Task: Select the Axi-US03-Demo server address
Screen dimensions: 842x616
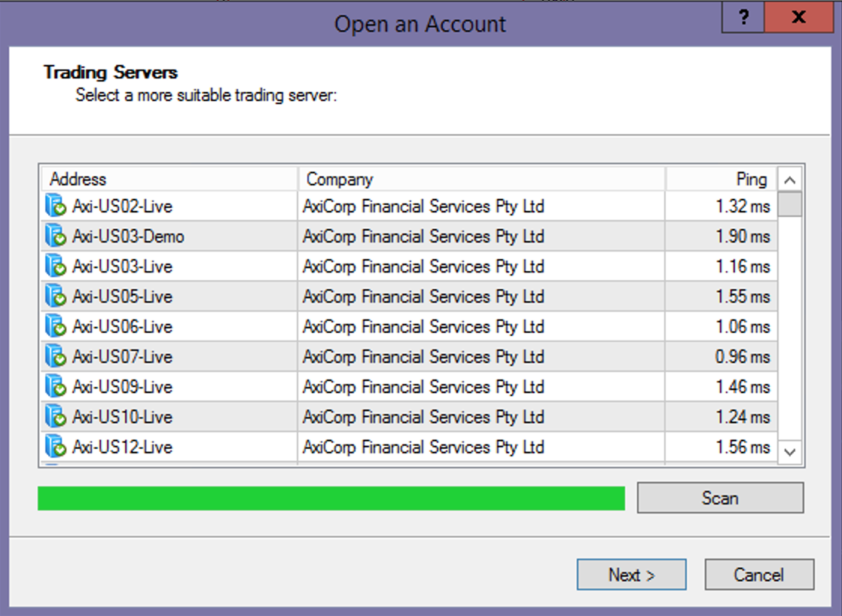Action: click(x=128, y=236)
